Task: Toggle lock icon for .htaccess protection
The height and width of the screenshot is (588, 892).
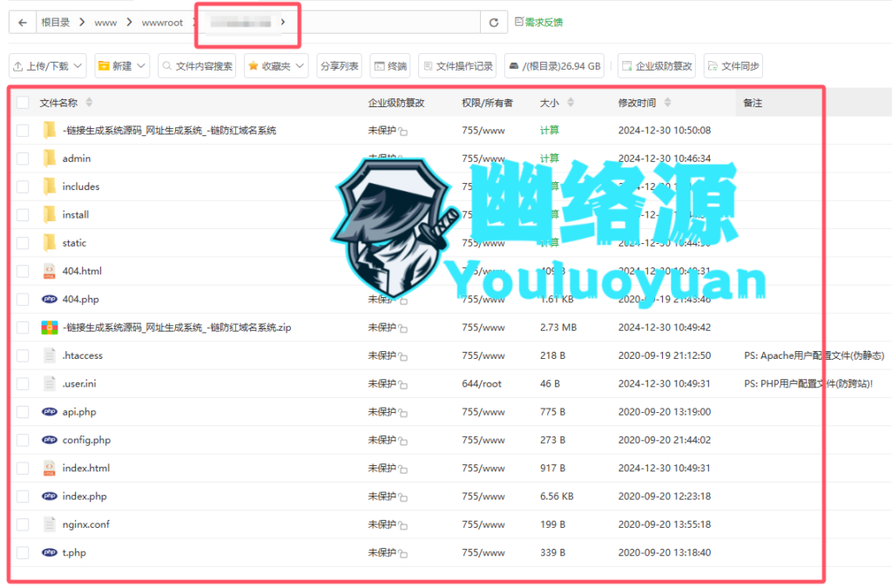Action: click(x=403, y=356)
